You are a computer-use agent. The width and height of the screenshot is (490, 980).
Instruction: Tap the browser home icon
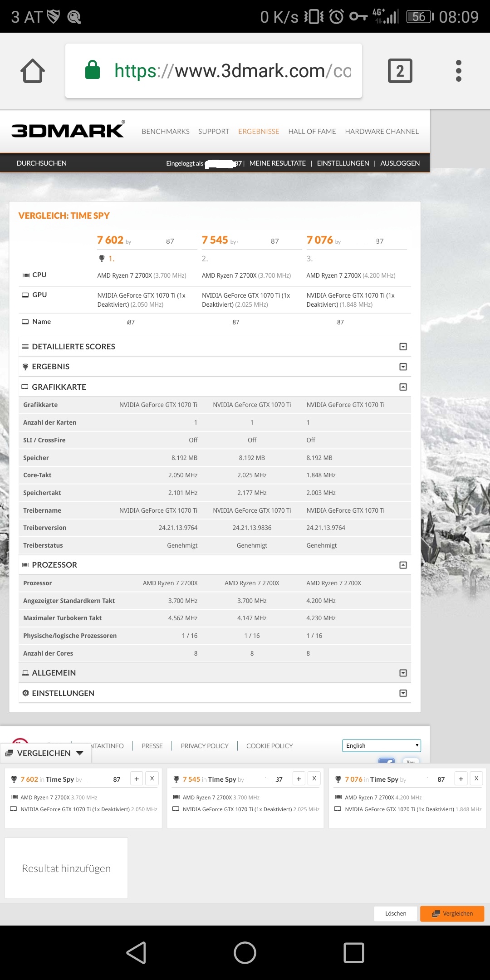pos(33,71)
